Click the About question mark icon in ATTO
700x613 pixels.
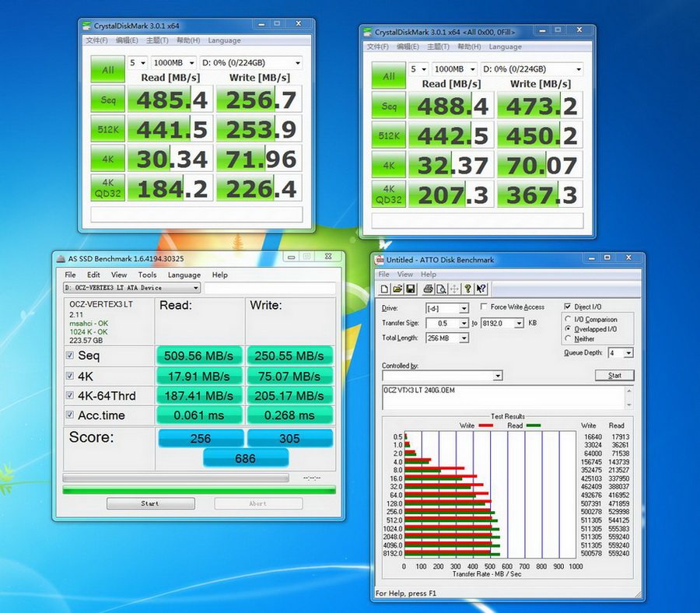[x=469, y=289]
